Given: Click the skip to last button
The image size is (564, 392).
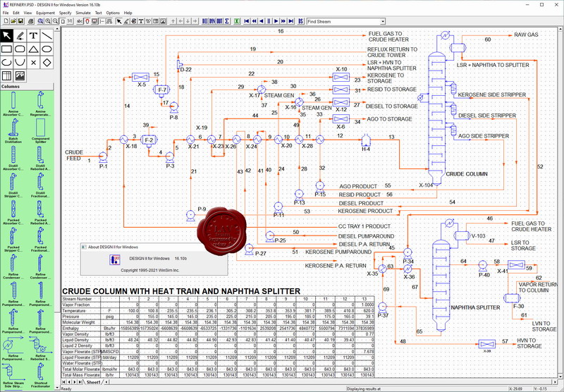Looking at the screenshot, I should [x=291, y=21].
